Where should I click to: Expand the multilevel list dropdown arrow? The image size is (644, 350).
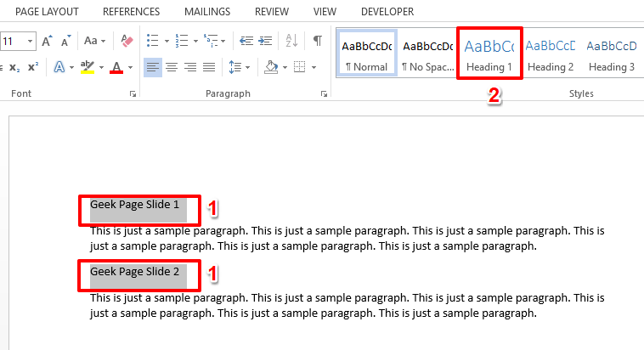click(223, 41)
